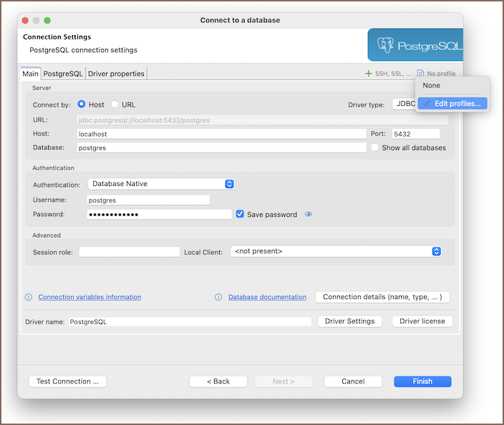
Task: Select the Host radio button
Action: click(82, 104)
